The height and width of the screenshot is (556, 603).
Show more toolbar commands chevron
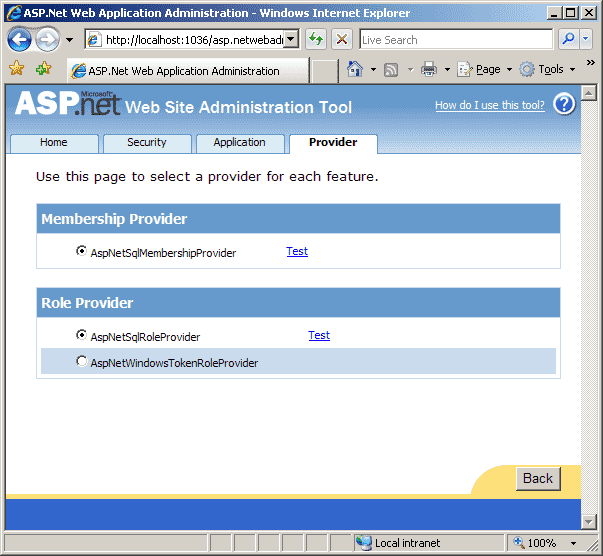click(x=590, y=62)
